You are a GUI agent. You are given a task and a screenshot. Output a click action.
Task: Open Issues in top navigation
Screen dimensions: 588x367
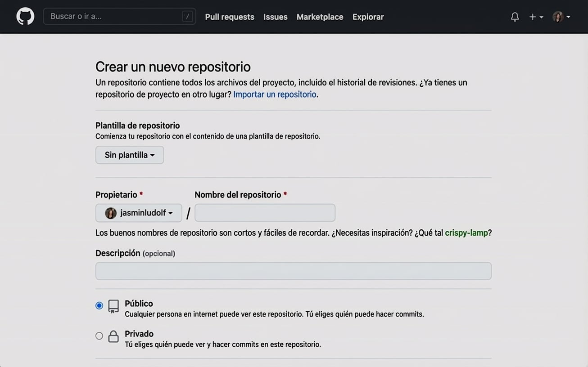coord(275,17)
